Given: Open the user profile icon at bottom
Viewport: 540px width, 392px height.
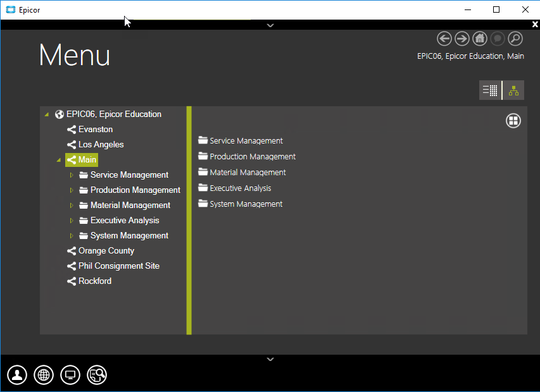Looking at the screenshot, I should [17, 375].
